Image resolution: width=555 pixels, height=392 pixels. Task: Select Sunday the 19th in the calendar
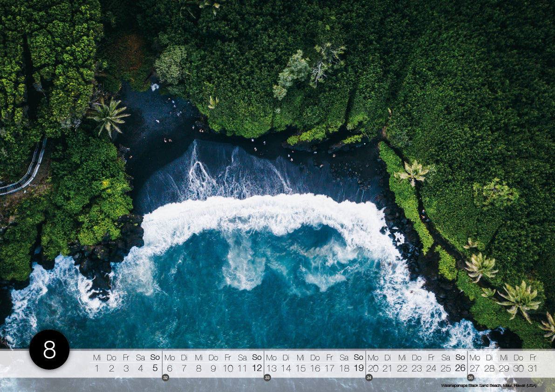click(x=358, y=368)
